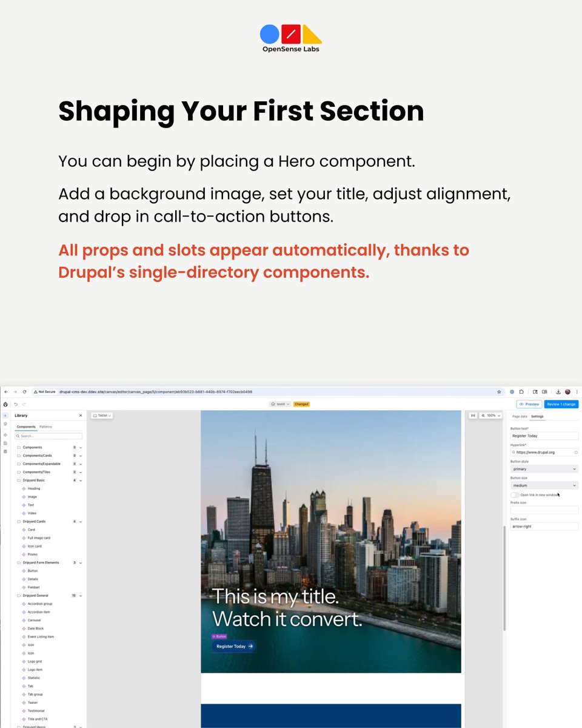Click the browser forward arrow

[x=15, y=392]
